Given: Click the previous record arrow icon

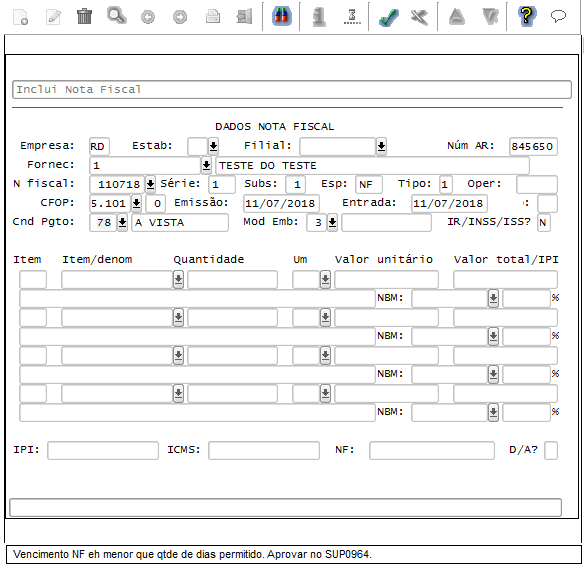Looking at the screenshot, I should [x=148, y=17].
